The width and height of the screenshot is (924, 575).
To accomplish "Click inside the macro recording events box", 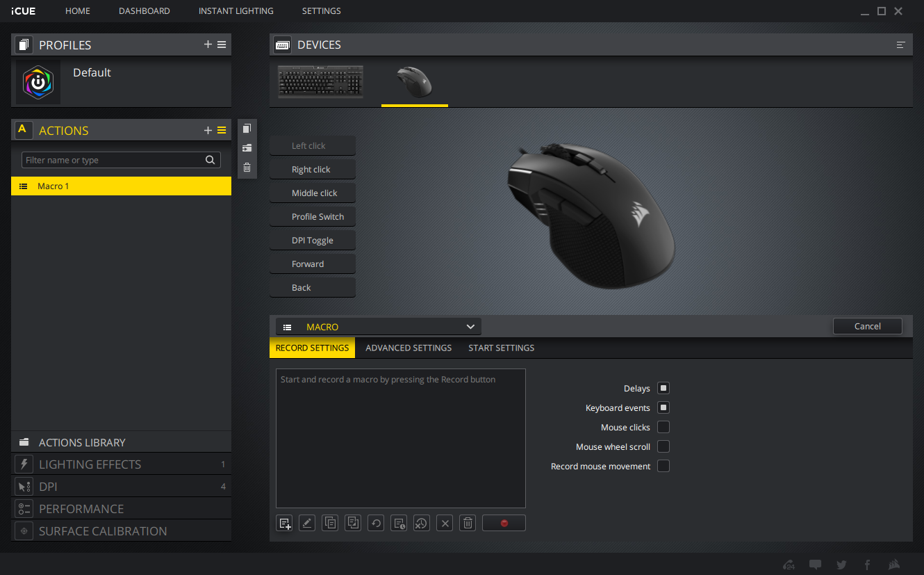I will click(401, 438).
